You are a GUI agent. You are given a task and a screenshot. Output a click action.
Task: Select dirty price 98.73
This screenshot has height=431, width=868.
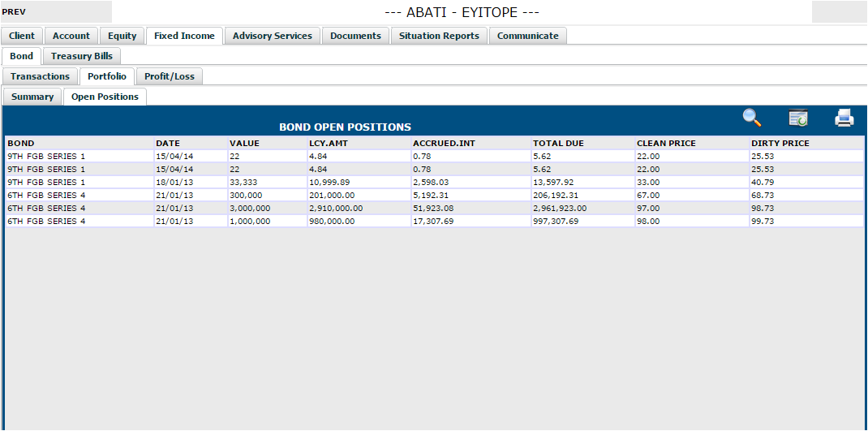[x=806, y=208]
